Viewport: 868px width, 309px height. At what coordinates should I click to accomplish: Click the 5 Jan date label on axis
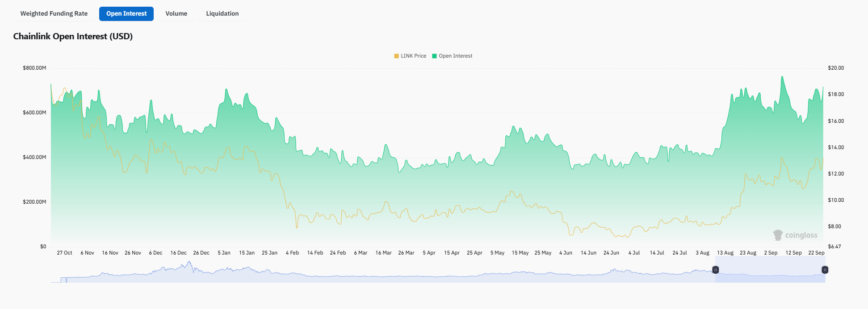click(224, 253)
